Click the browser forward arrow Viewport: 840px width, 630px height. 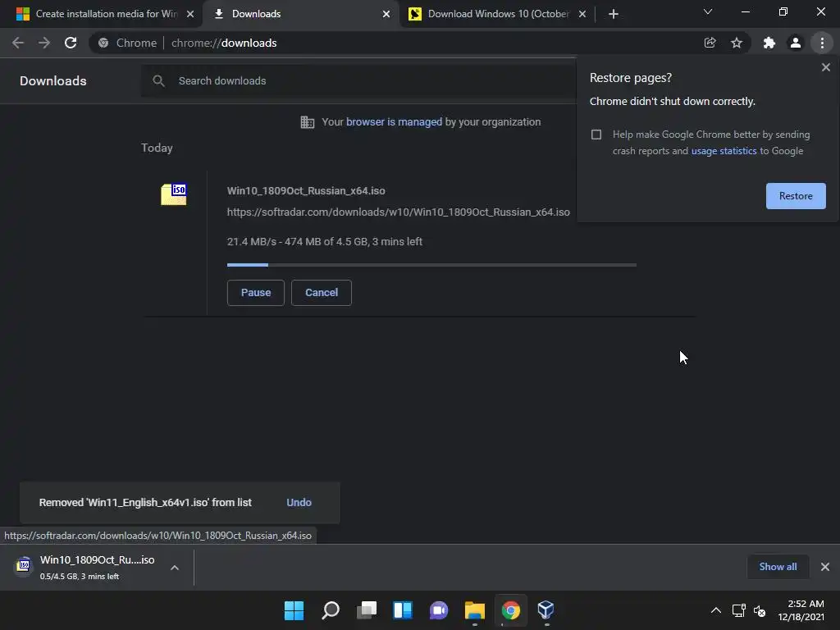click(44, 43)
